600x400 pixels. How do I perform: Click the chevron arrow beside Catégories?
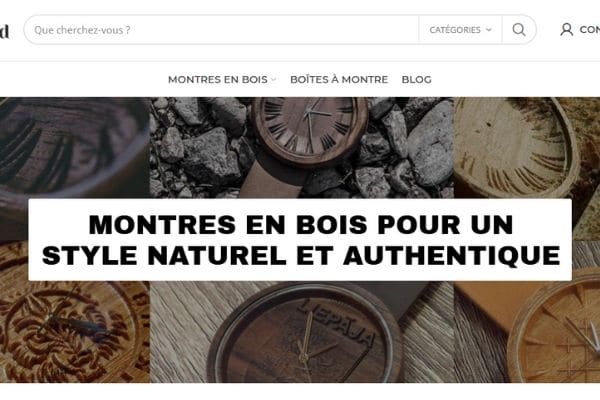coord(489,30)
